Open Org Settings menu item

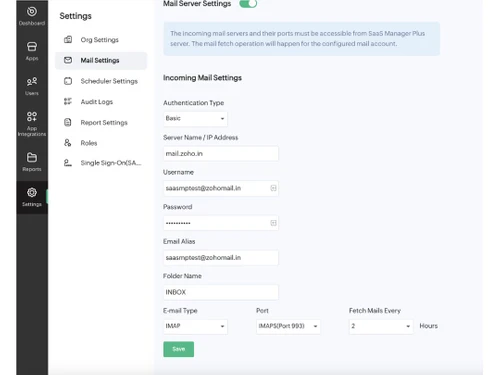tap(101, 40)
